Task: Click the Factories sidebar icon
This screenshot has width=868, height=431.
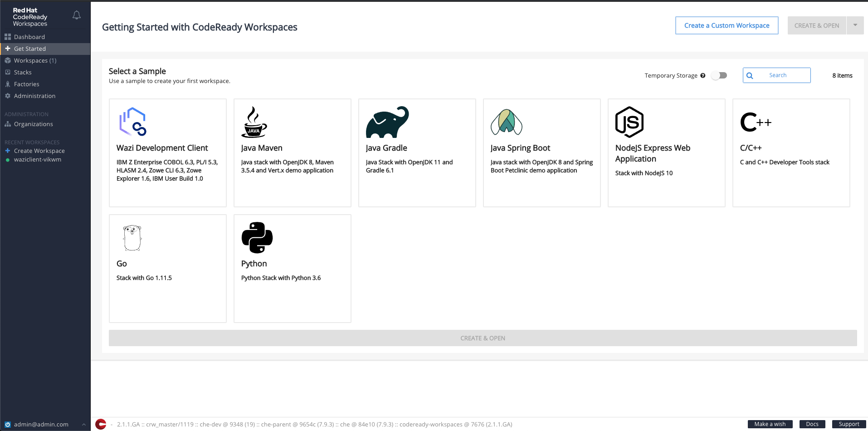Action: (x=8, y=84)
